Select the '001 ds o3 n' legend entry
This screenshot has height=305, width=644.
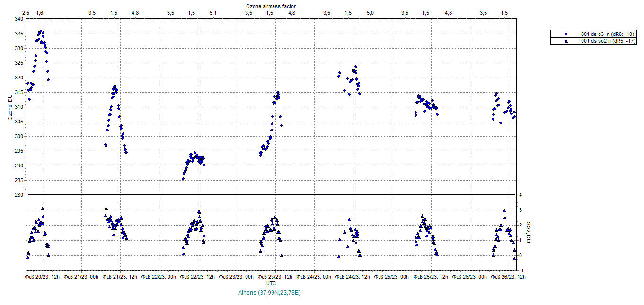[x=609, y=34]
